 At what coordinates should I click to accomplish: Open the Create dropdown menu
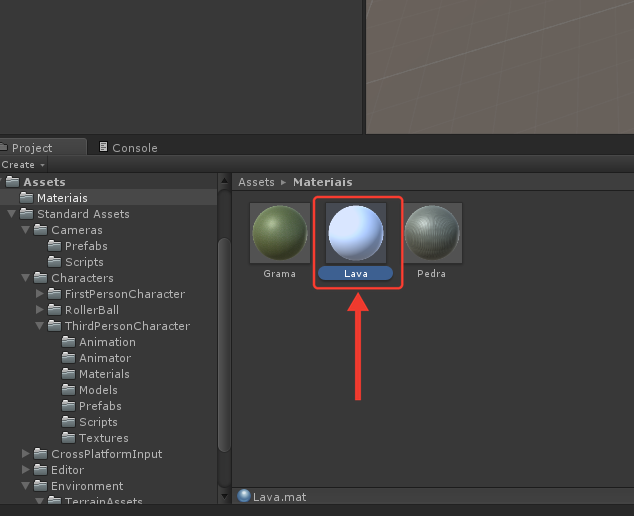point(23,165)
